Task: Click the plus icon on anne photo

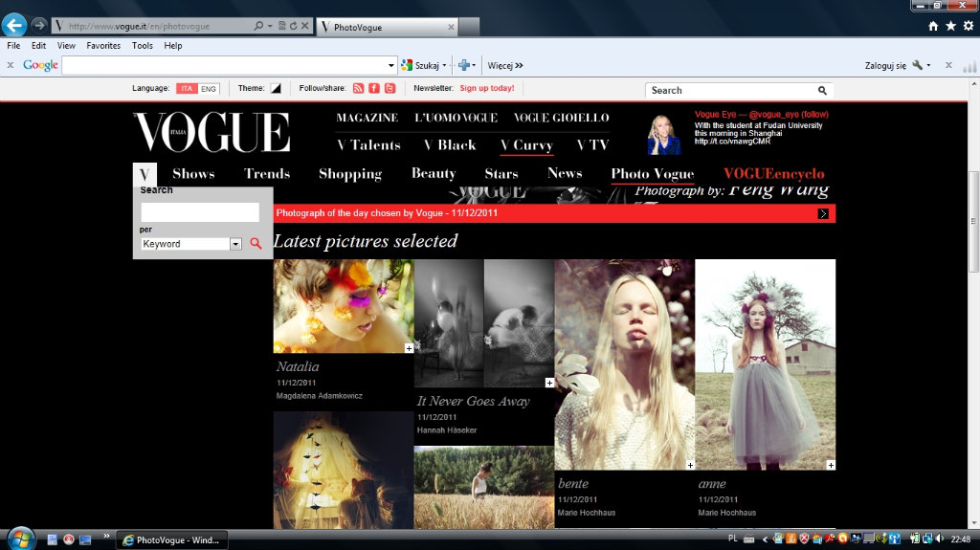Action: [x=831, y=465]
